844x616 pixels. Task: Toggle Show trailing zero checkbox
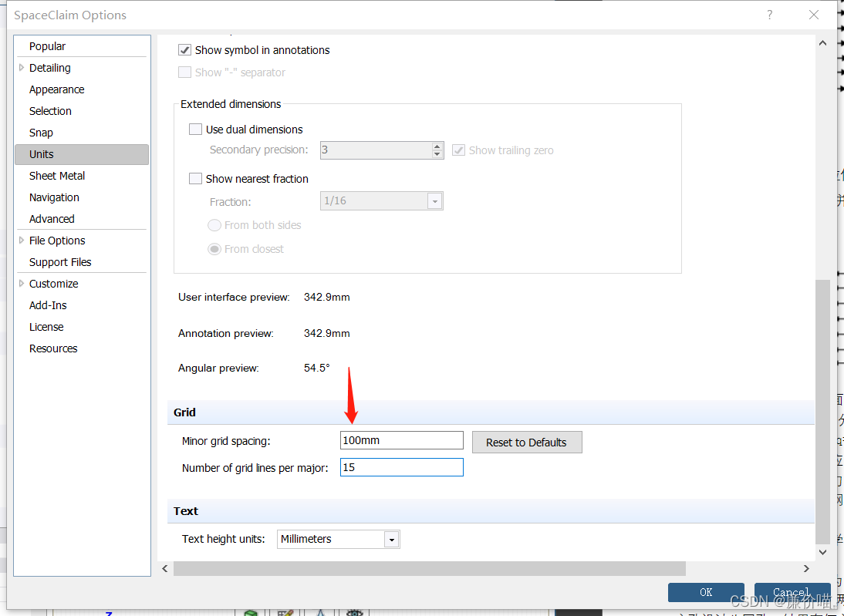pos(458,150)
